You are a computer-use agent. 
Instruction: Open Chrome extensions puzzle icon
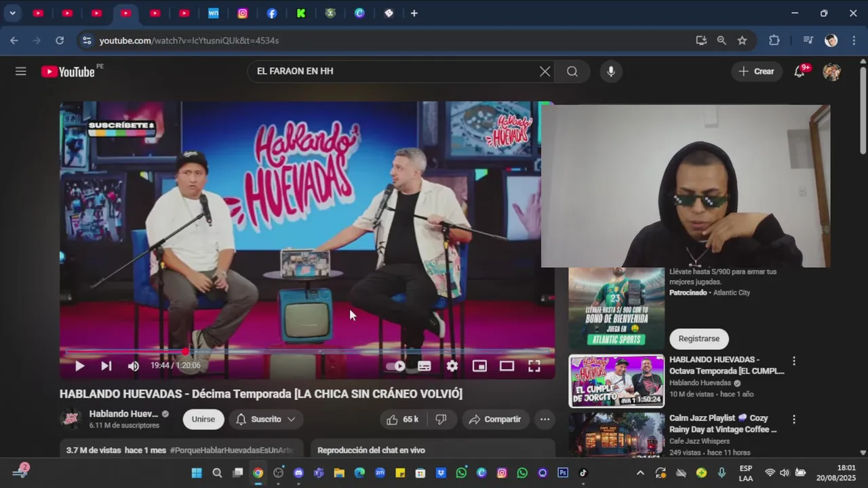pyautogui.click(x=774, y=41)
